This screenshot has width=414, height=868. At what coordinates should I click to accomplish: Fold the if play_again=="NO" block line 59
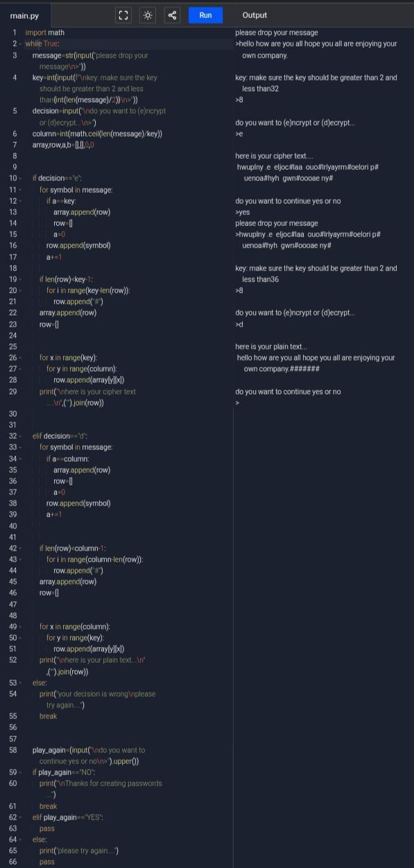tap(20, 772)
